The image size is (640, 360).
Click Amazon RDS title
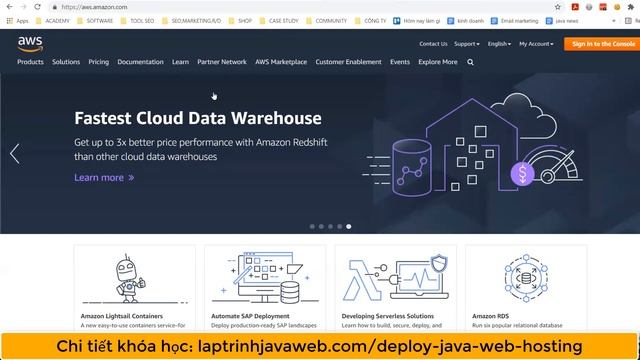tap(490, 316)
